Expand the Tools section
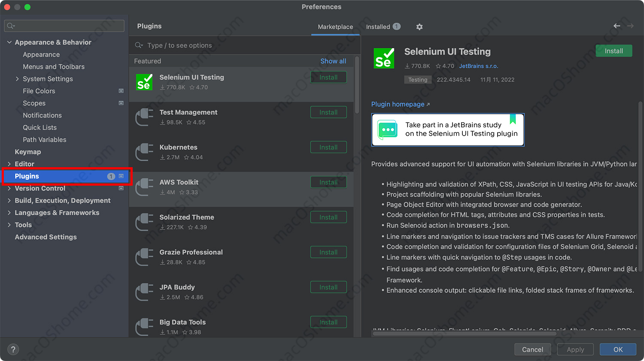This screenshot has height=361, width=644. click(9, 225)
